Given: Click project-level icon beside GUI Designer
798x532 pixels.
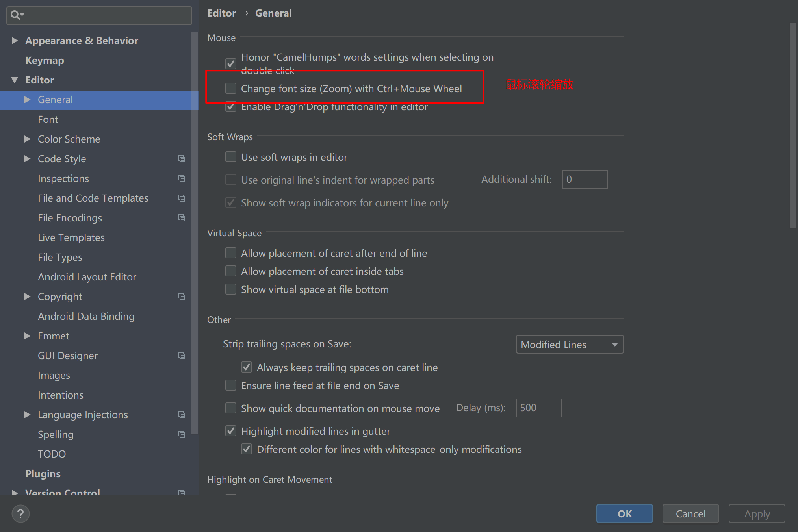Looking at the screenshot, I should [x=182, y=356].
